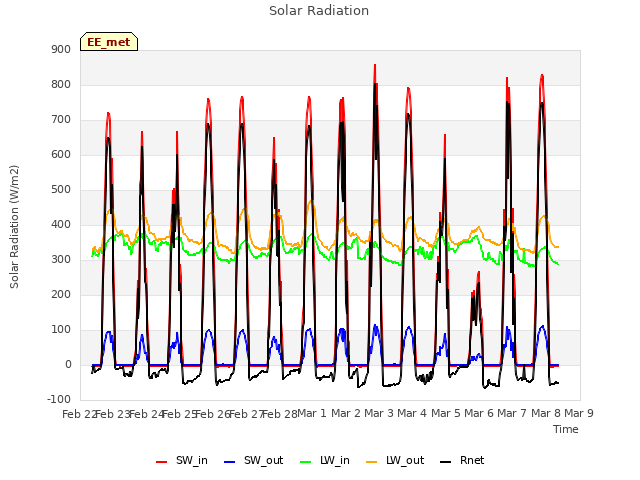Click the Mar 8 x-axis label
This screenshot has height=480, width=640.
[546, 413]
